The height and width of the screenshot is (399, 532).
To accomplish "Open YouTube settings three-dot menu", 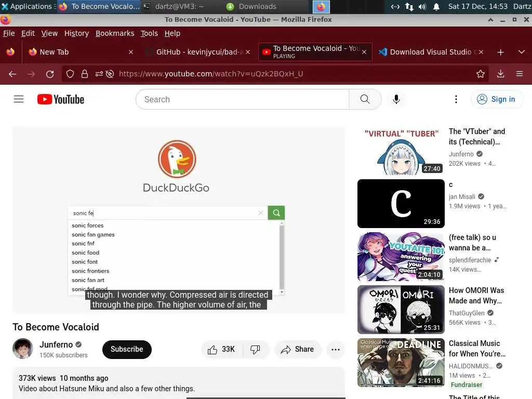I will pos(456,99).
